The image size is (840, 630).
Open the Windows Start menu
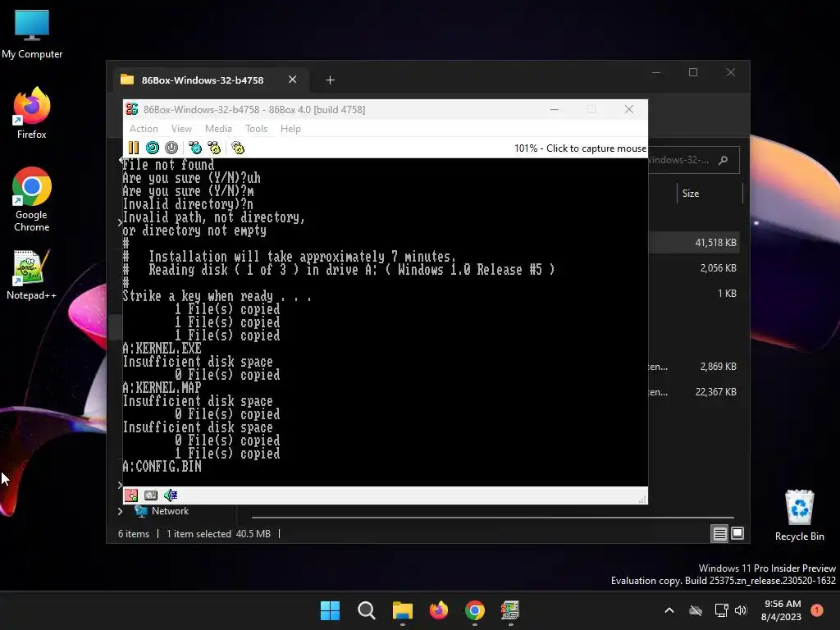tap(330, 610)
